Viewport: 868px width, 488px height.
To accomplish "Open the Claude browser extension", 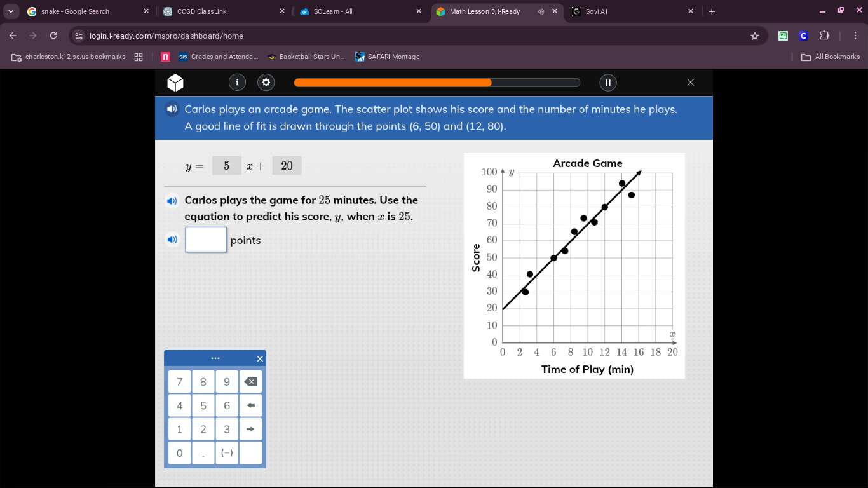I will [x=803, y=36].
